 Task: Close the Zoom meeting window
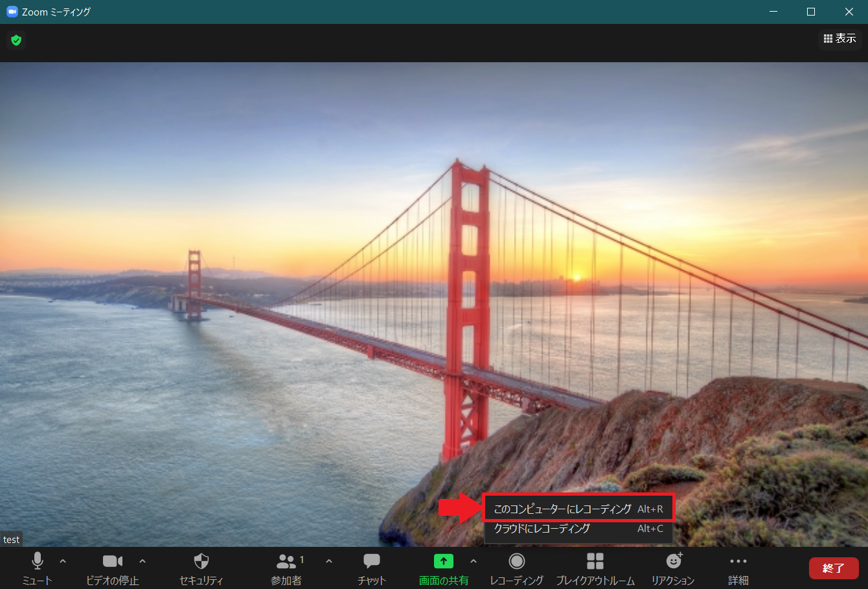pyautogui.click(x=849, y=12)
